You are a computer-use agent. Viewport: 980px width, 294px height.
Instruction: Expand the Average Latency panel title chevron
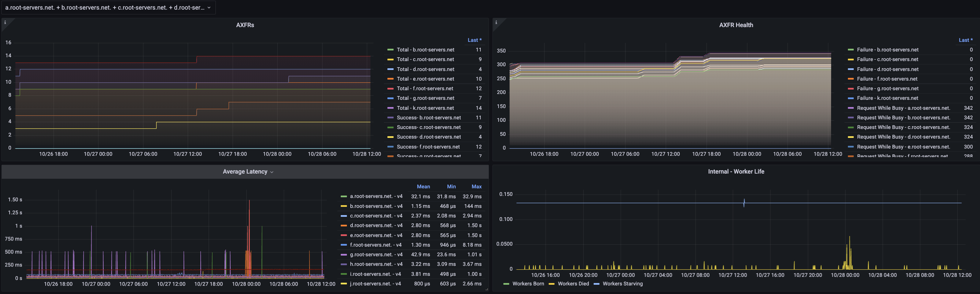coord(272,172)
